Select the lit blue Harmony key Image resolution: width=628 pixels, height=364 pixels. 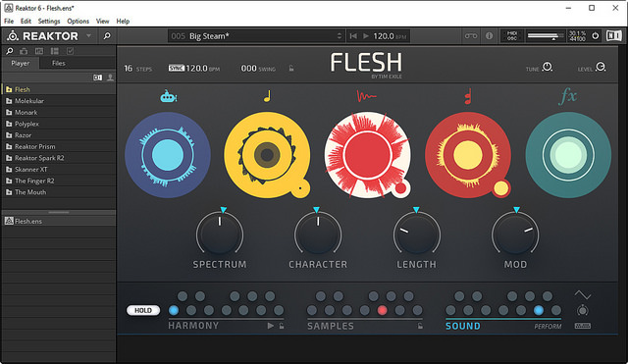click(174, 310)
